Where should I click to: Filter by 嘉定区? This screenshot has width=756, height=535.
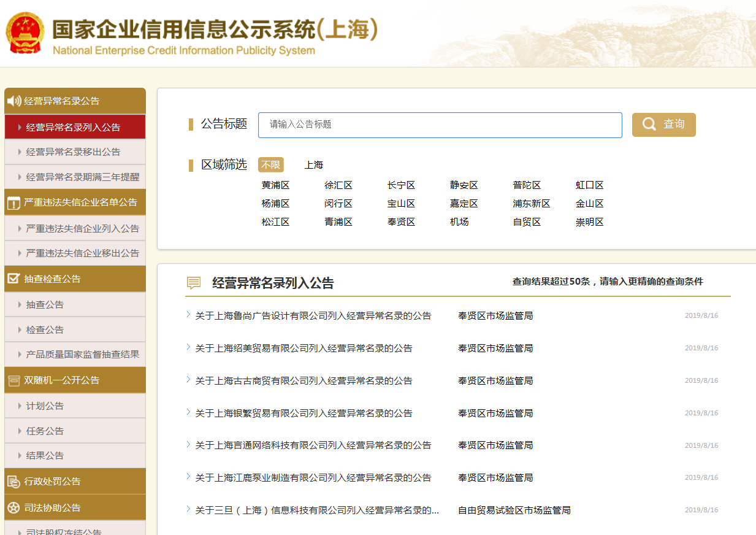(464, 204)
